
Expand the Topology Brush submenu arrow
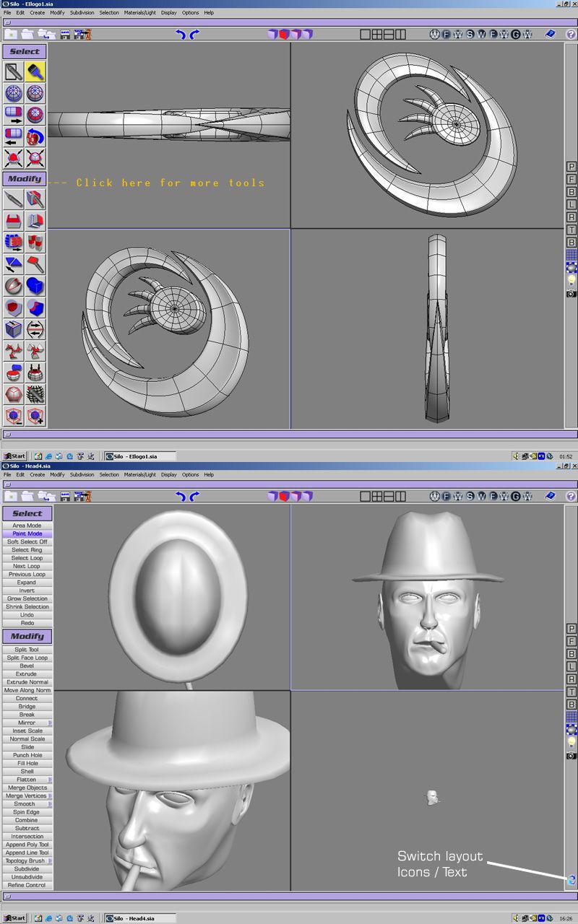50,860
